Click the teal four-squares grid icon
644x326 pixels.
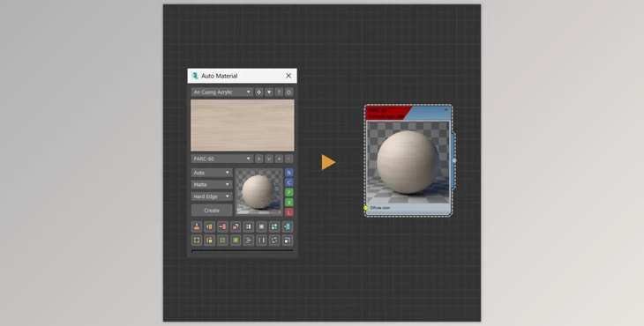click(274, 226)
